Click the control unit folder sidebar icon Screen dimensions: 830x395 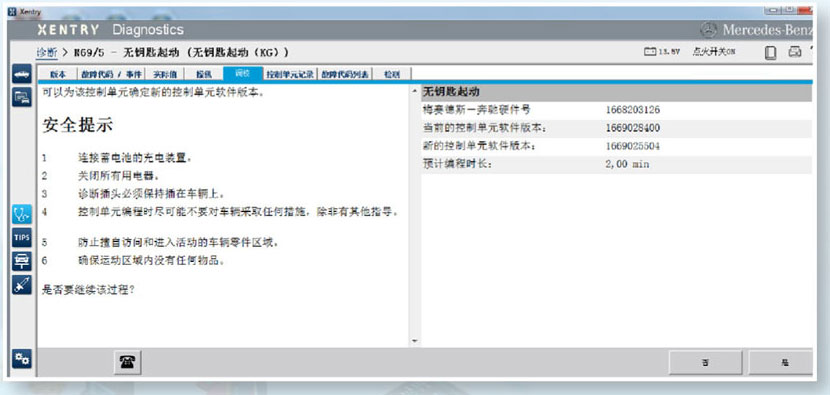[22, 97]
